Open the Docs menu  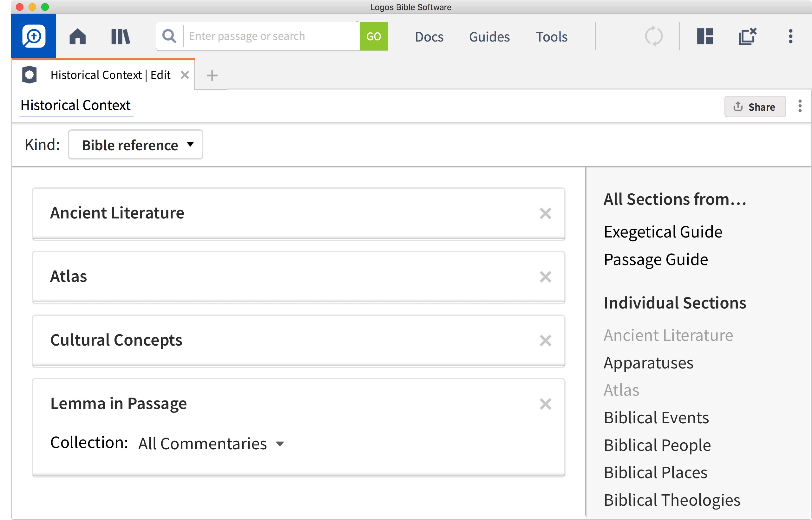click(429, 36)
